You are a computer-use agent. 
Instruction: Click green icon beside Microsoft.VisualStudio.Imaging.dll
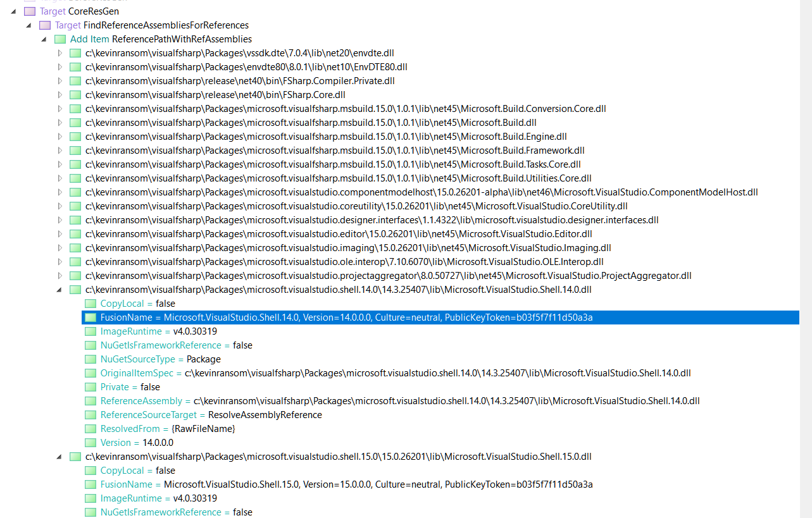tap(75, 248)
